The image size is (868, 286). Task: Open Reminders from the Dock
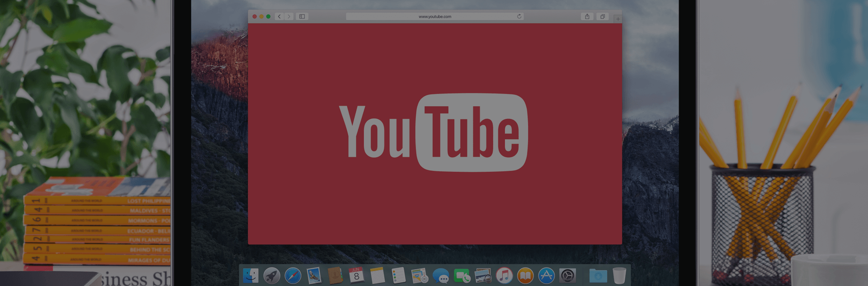pos(398,276)
